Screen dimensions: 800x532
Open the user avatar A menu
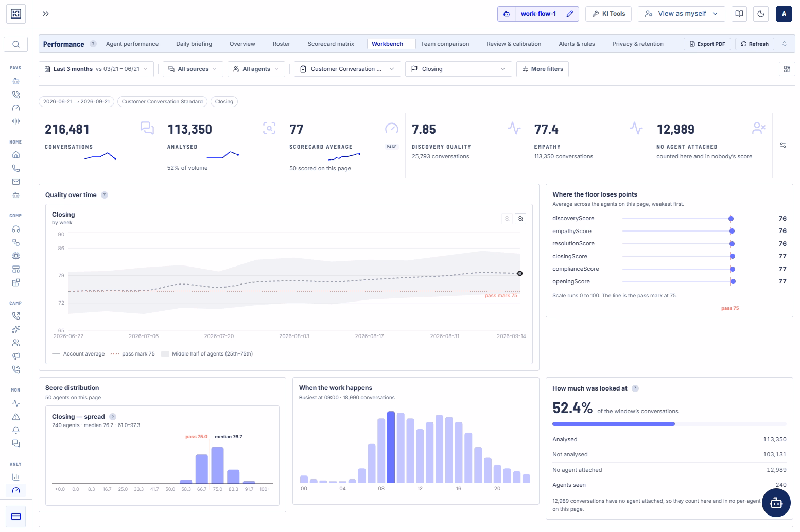tap(784, 14)
